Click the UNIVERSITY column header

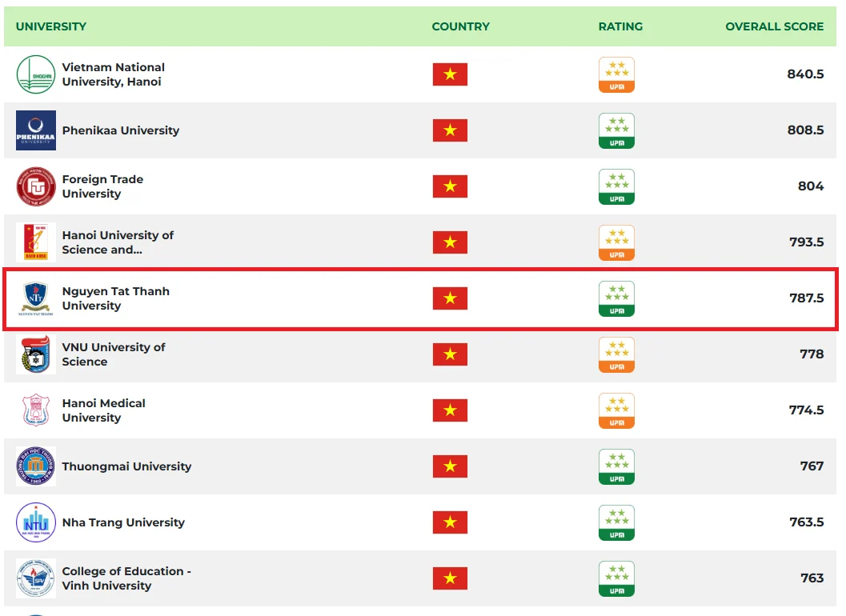(51, 26)
